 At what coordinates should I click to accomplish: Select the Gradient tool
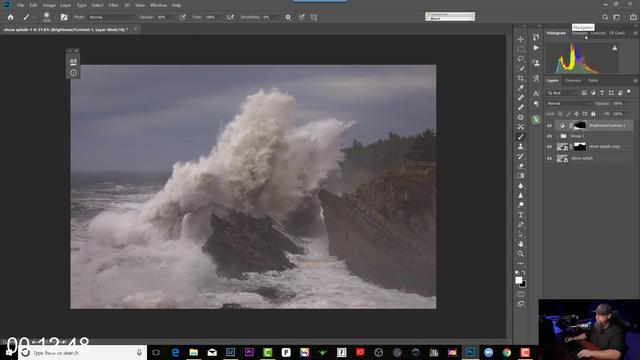[520, 176]
